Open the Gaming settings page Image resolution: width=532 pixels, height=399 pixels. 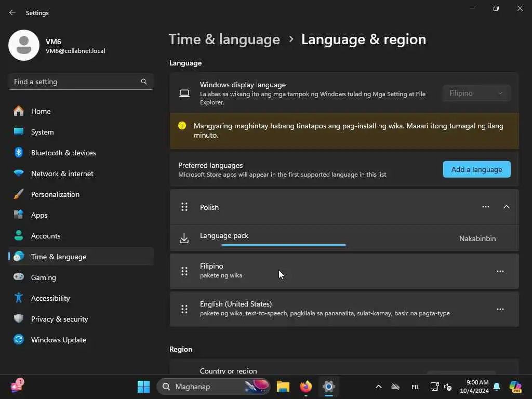pos(81,277)
